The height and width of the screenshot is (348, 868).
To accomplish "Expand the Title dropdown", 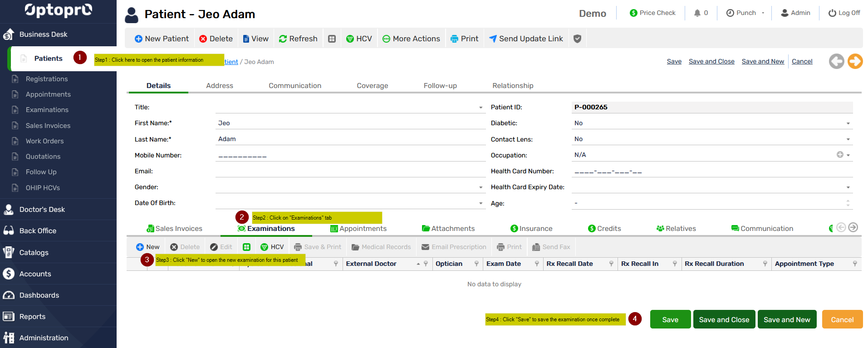I will coord(481,108).
